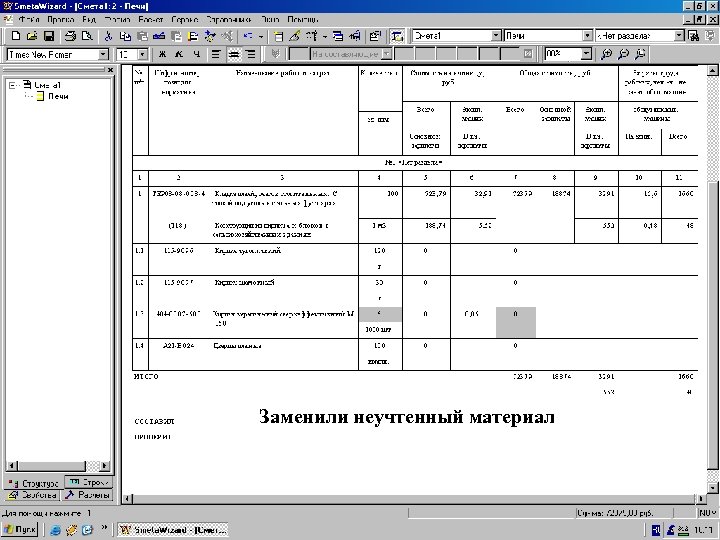The image size is (720, 540).
Task: Open the font size dropdown
Action: [142, 55]
